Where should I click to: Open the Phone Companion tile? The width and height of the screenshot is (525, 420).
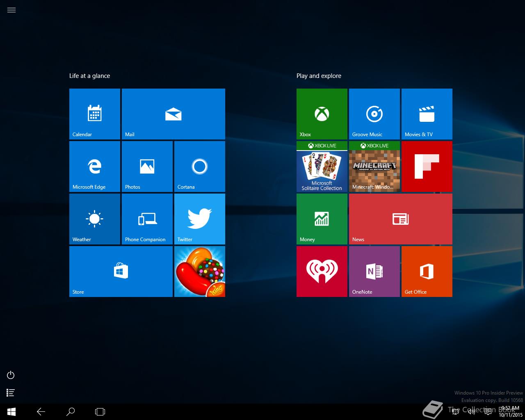[147, 219]
